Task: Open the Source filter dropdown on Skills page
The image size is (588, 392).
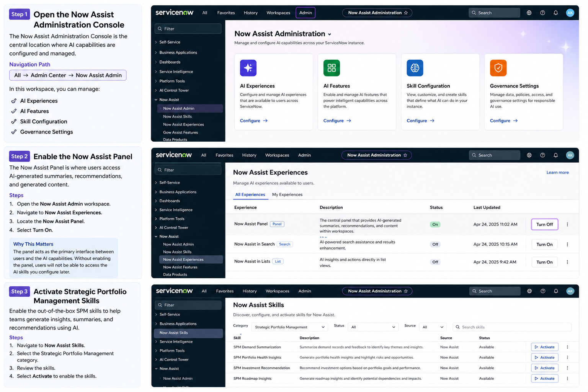Action: (433, 327)
